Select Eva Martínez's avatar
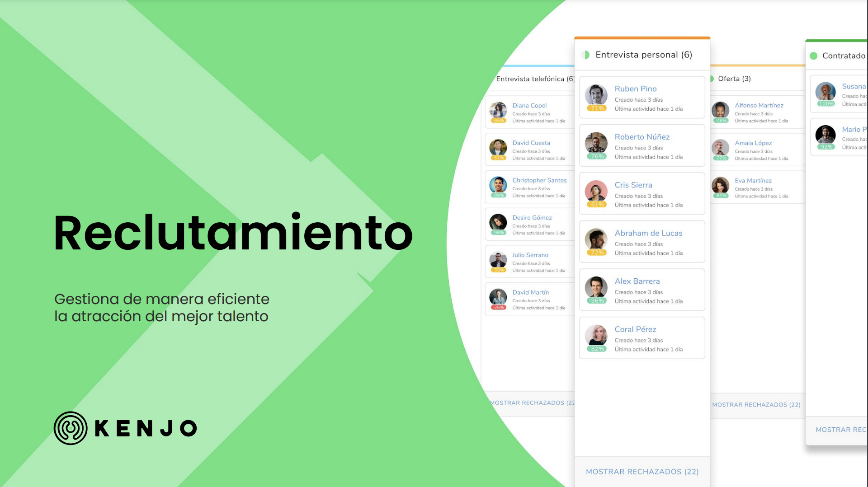Image resolution: width=868 pixels, height=487 pixels. (721, 186)
